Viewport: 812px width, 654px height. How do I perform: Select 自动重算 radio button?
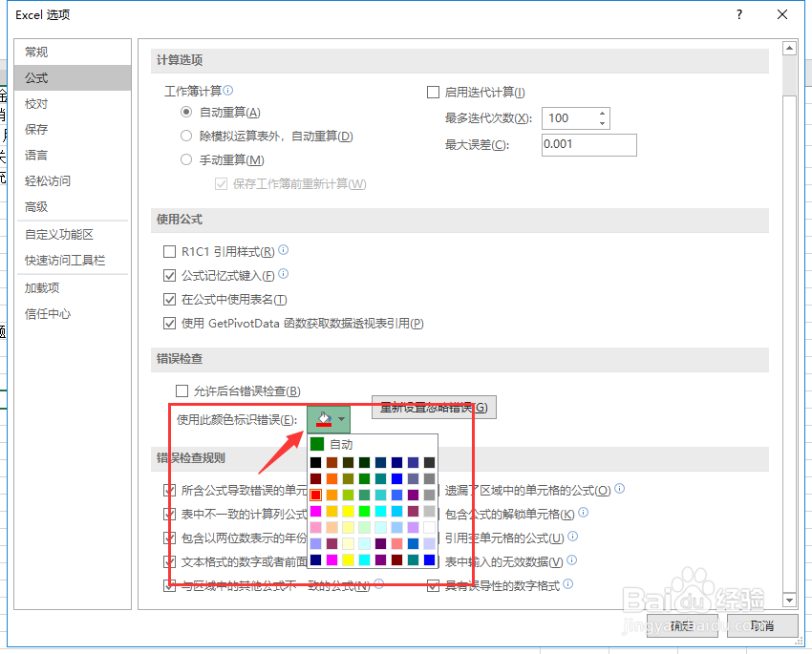coord(186,112)
